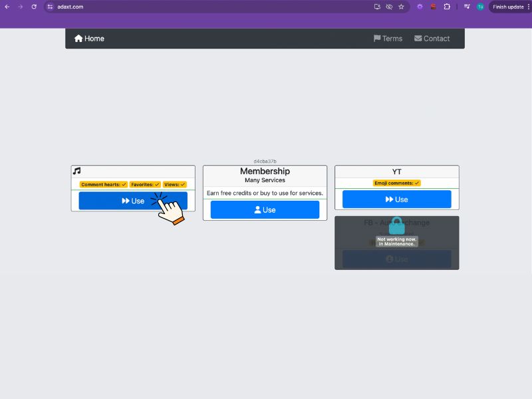Click the lock icon on FB card
This screenshot has width=532, height=399.
coord(397,226)
